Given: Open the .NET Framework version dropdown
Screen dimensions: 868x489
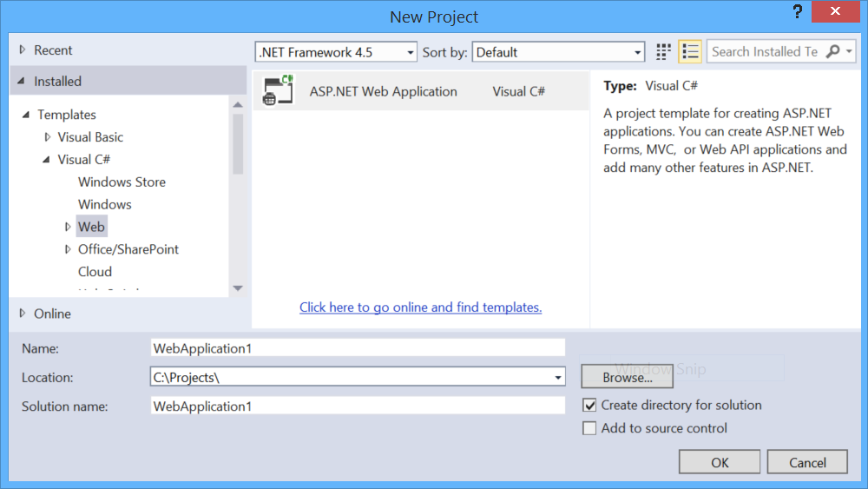Looking at the screenshot, I should (x=336, y=52).
